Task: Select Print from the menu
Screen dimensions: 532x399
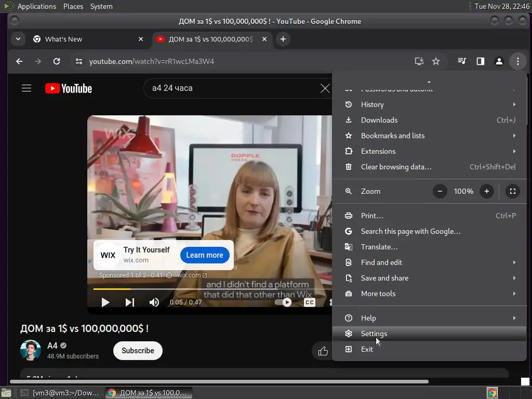Action: 429,216
